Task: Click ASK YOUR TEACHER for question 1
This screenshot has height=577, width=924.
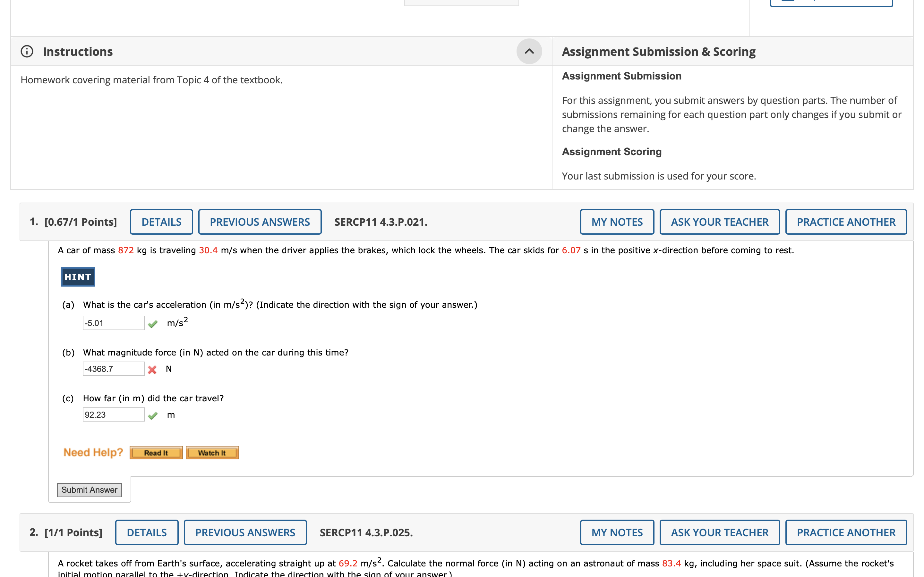Action: tap(719, 222)
